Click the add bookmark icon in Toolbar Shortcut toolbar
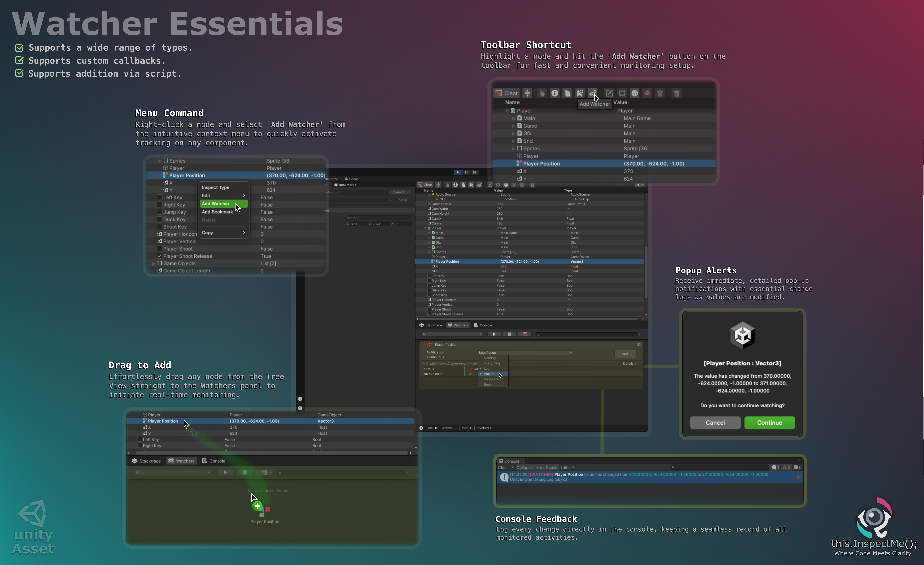Viewport: 924px width, 565px height. pos(580,93)
